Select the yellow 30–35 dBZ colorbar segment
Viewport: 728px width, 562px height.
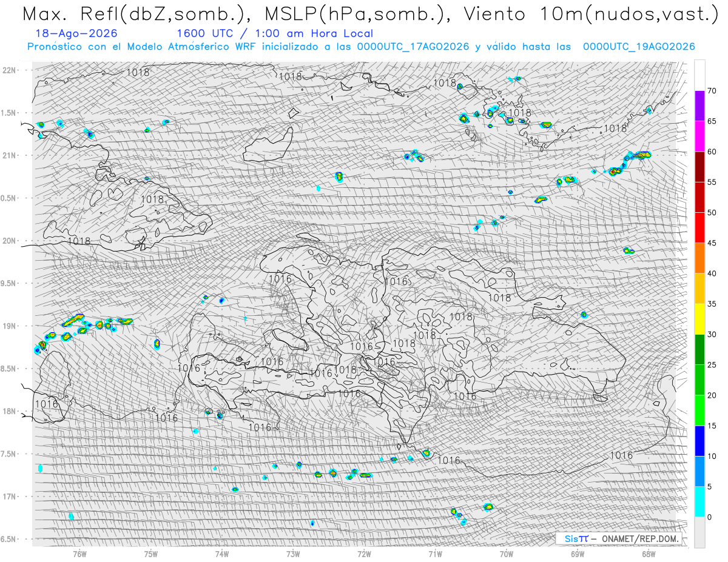coord(699,319)
